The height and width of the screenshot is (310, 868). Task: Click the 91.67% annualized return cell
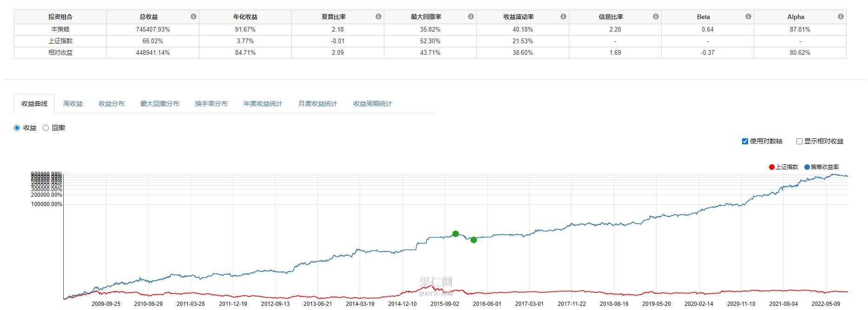pos(245,29)
